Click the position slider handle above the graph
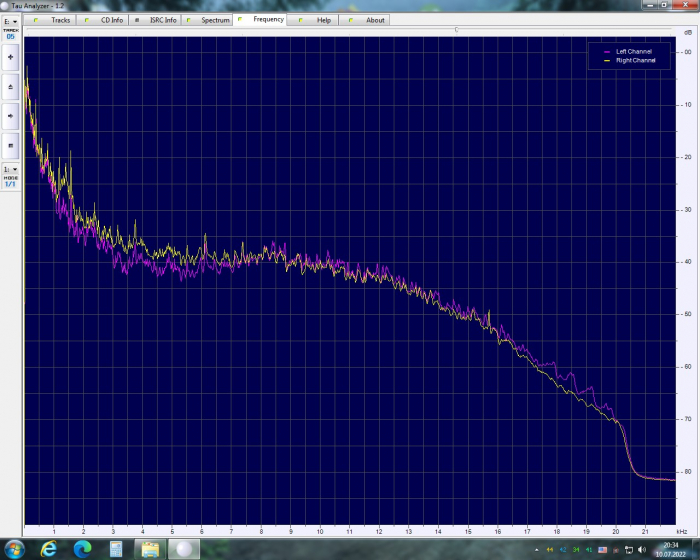 (x=457, y=30)
